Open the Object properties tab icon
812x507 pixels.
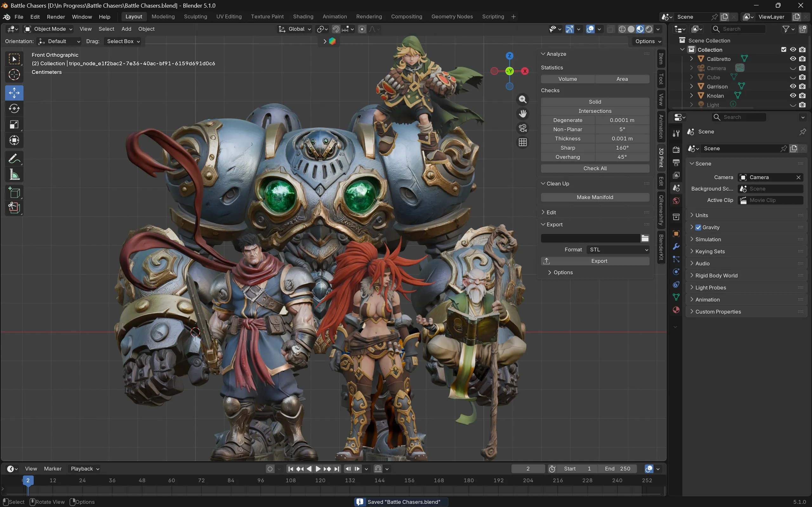676,234
